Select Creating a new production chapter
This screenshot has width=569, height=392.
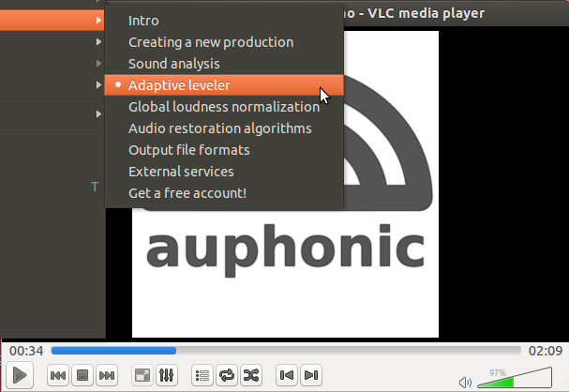224,42
